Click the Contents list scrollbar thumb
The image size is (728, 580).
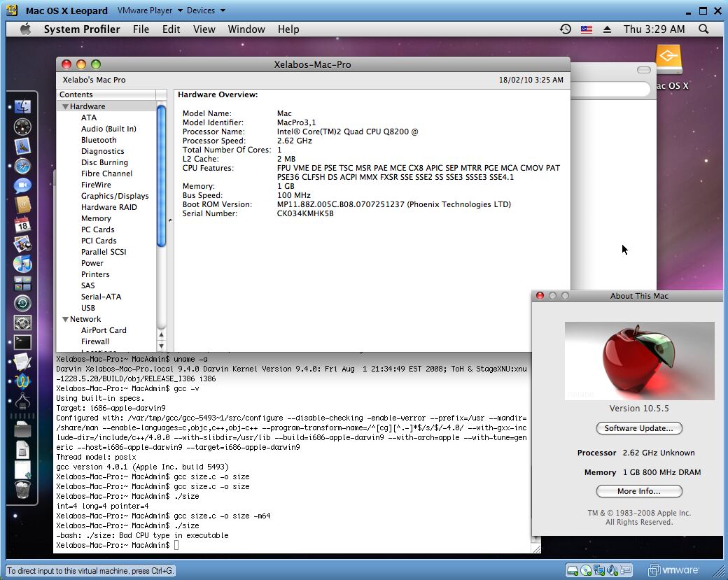point(161,176)
